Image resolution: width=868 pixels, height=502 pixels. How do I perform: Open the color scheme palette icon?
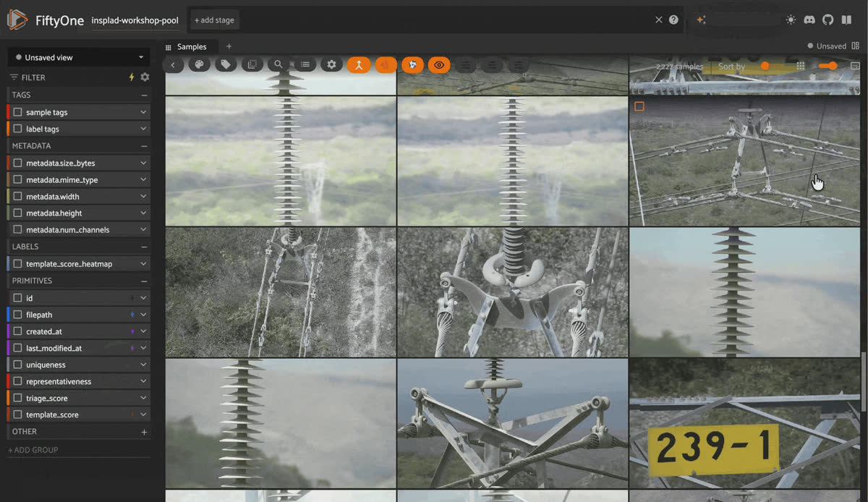(x=199, y=64)
